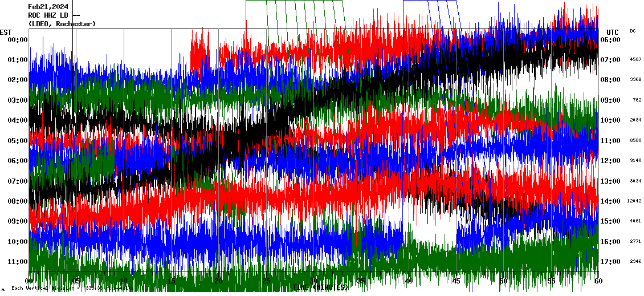Screen dimensions: 644x296
Task: Click the 20 minute mark on bottom axis
Action: point(218,281)
